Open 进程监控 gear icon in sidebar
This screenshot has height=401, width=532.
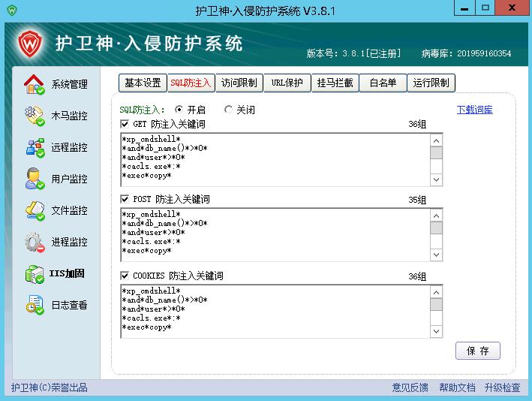(35, 242)
